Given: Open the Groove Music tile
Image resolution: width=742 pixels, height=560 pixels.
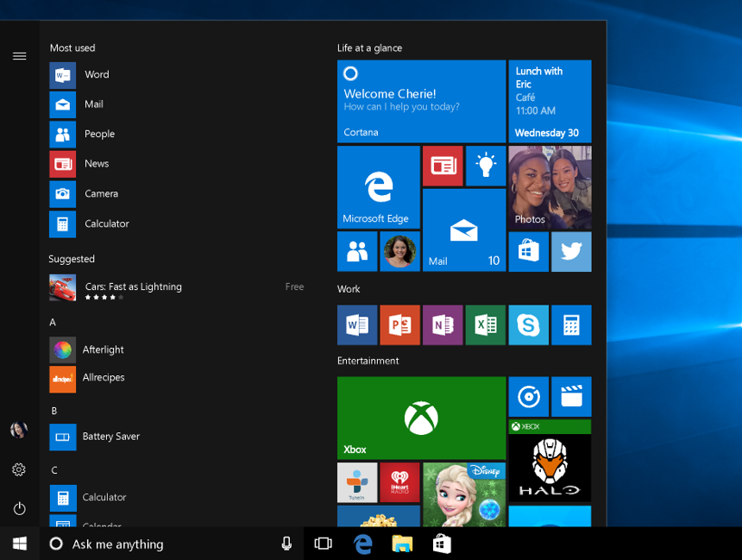Looking at the screenshot, I should tap(529, 397).
